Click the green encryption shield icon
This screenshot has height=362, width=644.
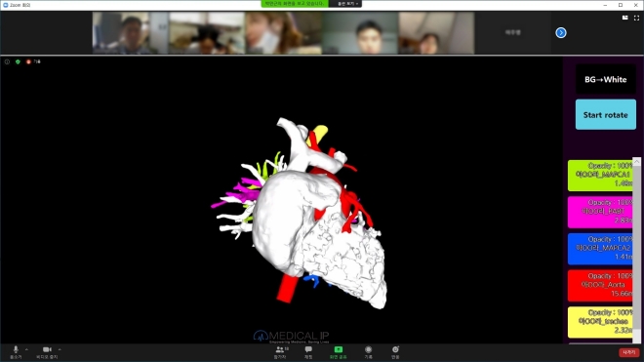[x=18, y=61]
